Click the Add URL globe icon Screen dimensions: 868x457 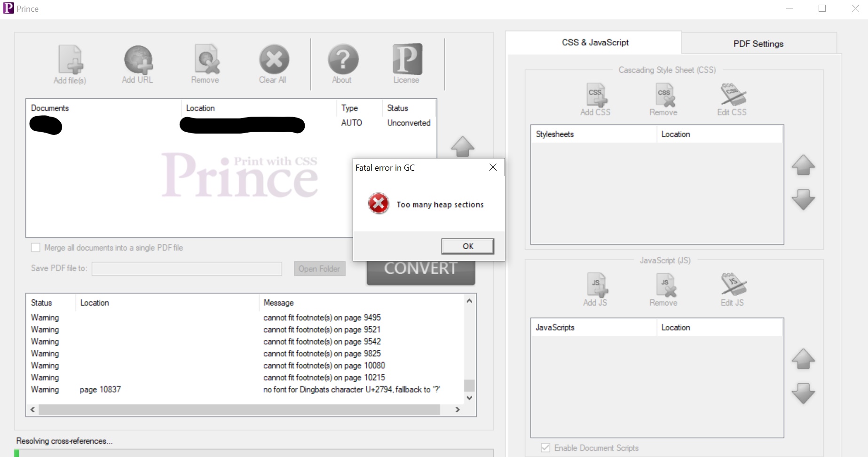138,60
